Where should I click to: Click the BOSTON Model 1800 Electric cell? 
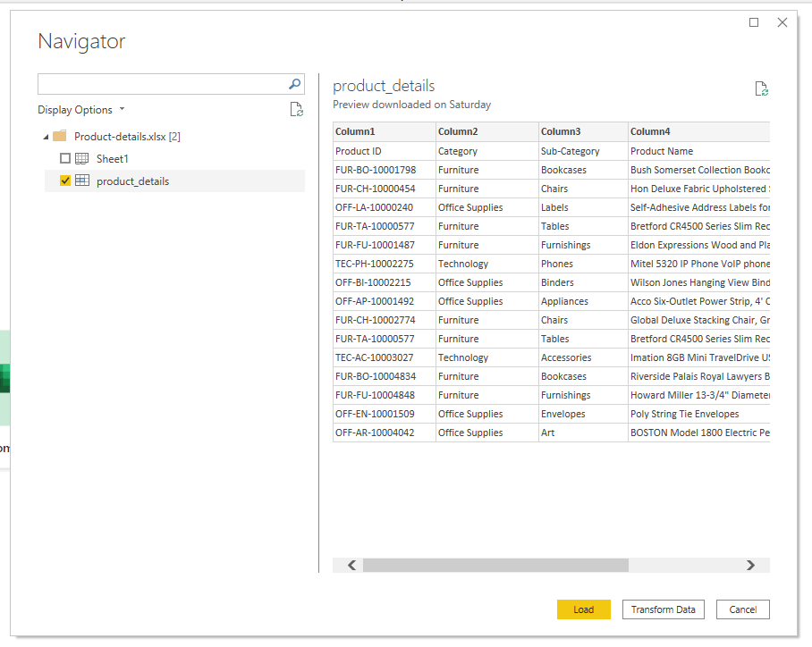(x=699, y=433)
